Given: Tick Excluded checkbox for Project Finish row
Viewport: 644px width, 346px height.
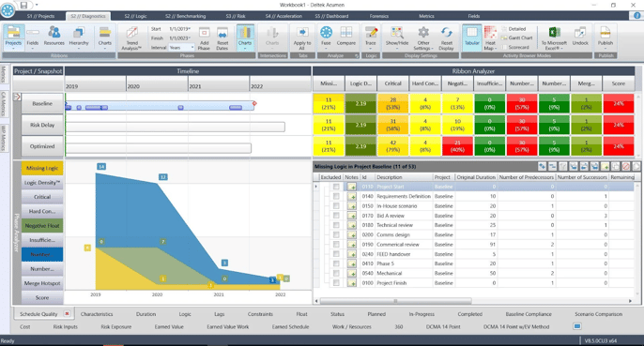Looking at the screenshot, I should [x=336, y=283].
